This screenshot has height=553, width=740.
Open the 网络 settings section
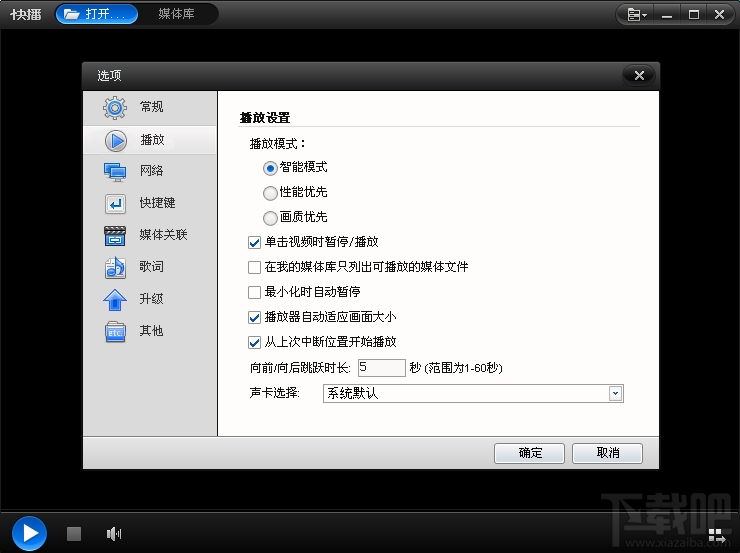coord(150,171)
